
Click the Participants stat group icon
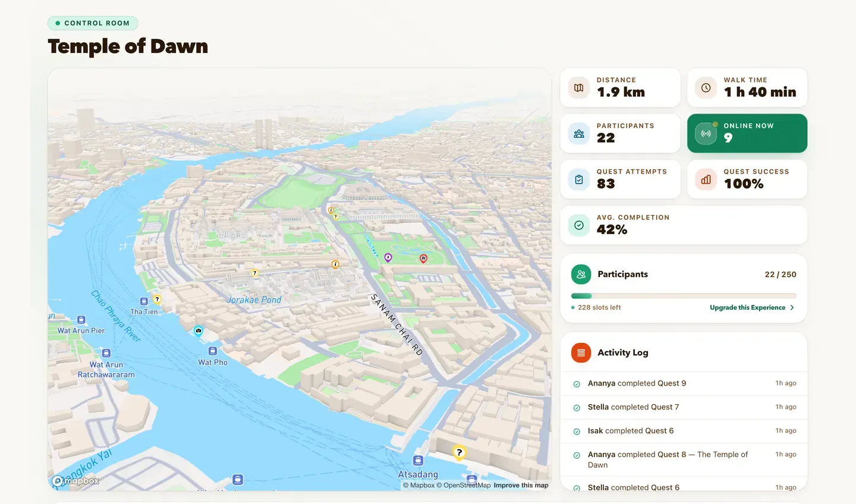579,134
